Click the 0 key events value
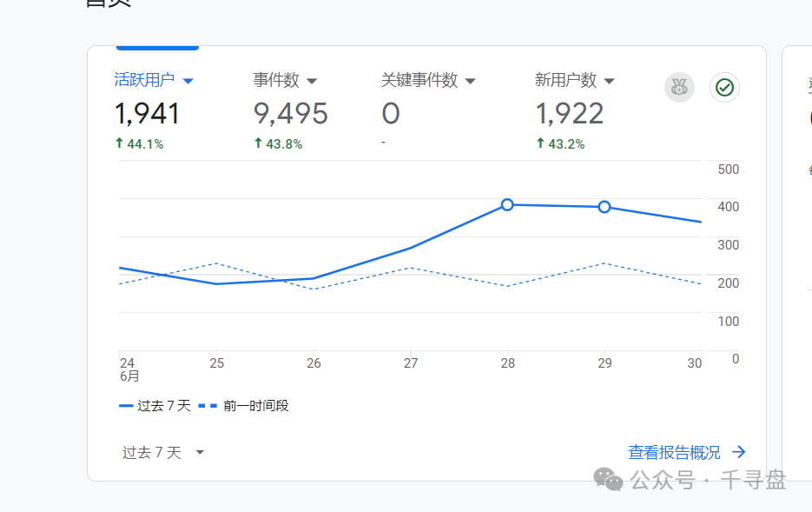This screenshot has height=512, width=812. click(x=391, y=114)
